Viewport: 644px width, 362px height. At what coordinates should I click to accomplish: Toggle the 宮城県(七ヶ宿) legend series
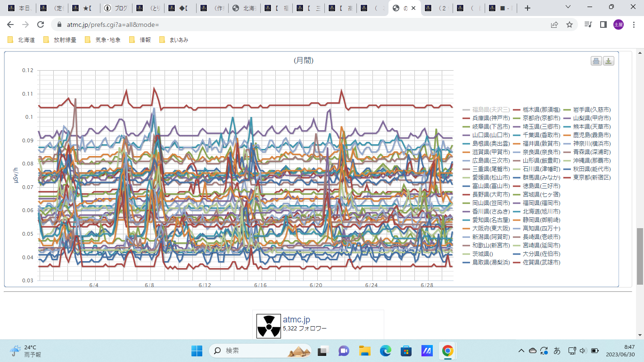tap(536, 194)
